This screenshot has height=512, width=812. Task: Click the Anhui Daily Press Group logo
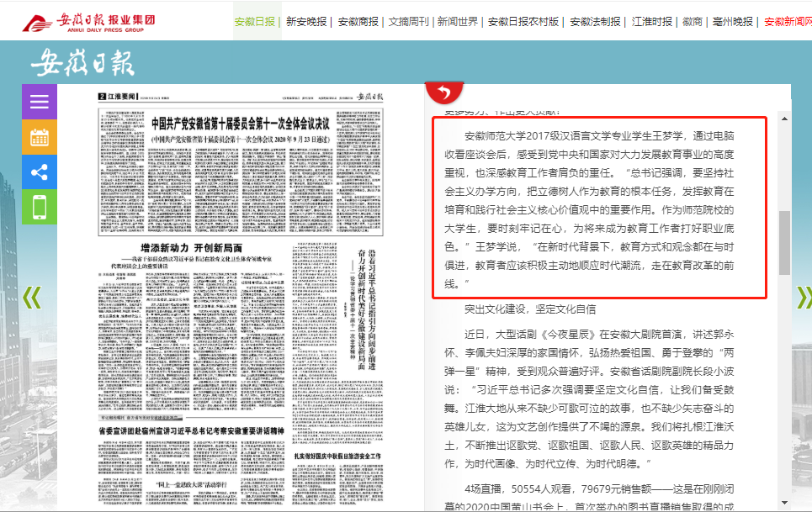(x=88, y=22)
